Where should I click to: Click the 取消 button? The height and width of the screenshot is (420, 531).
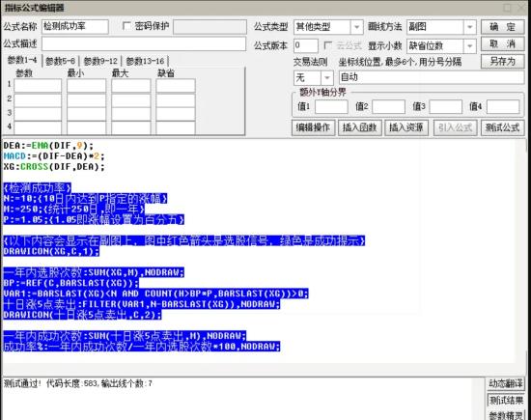point(502,44)
